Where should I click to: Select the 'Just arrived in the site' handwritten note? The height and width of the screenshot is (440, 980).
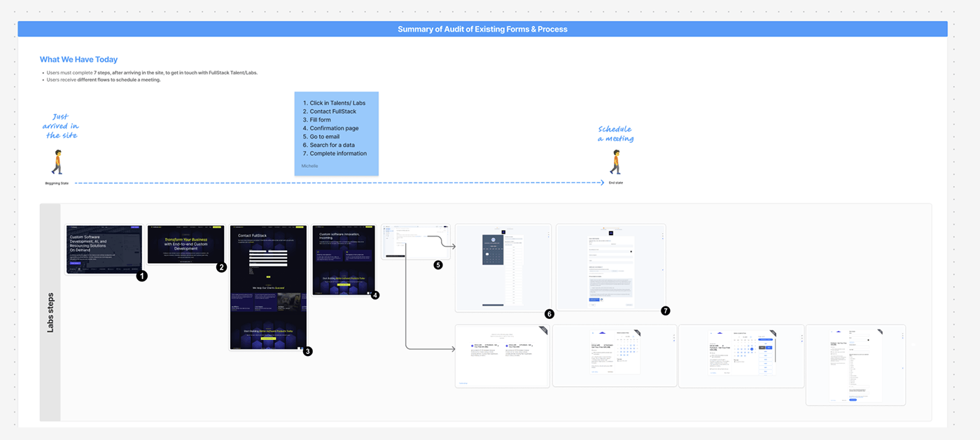[x=59, y=126]
